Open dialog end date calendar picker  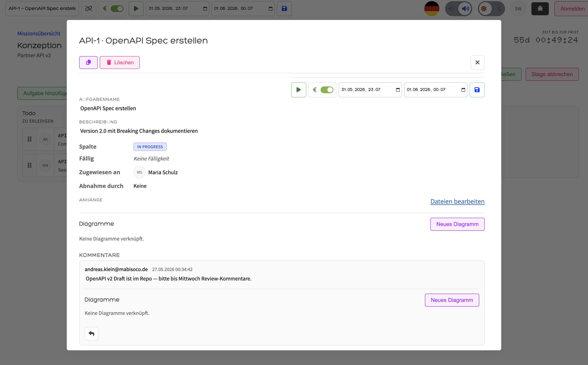(463, 90)
